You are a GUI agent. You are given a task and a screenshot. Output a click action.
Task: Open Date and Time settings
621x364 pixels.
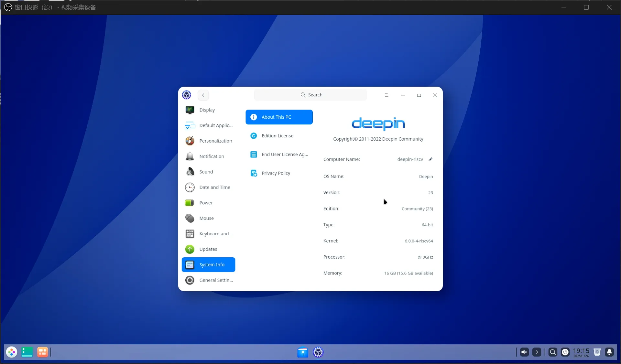[x=214, y=187]
